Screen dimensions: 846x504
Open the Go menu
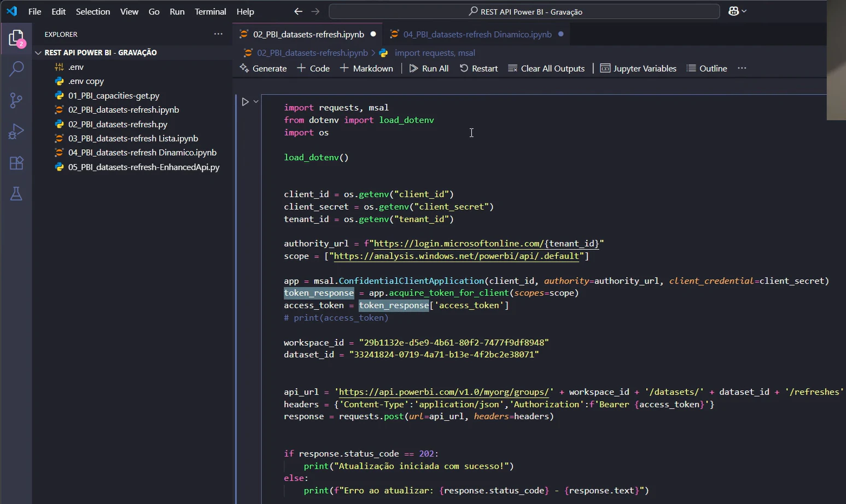tap(154, 11)
